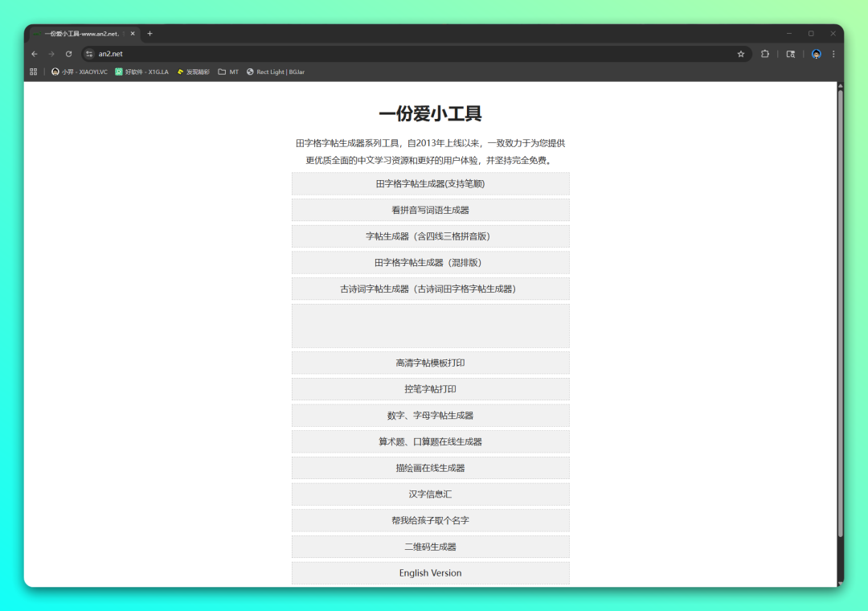Screen dimensions: 868x611
Task: Bookmark this page with the star icon
Action: [741, 54]
